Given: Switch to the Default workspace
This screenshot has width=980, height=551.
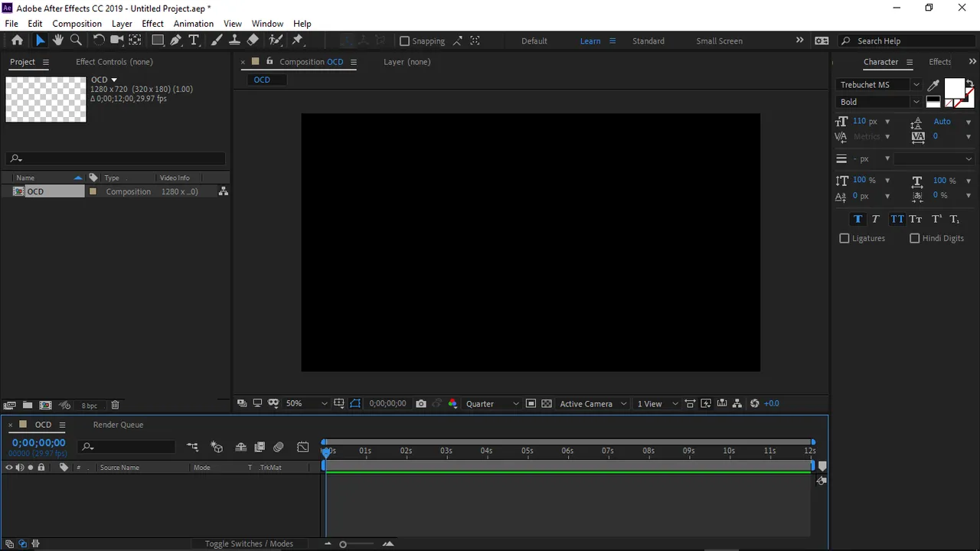Looking at the screenshot, I should pos(534,41).
